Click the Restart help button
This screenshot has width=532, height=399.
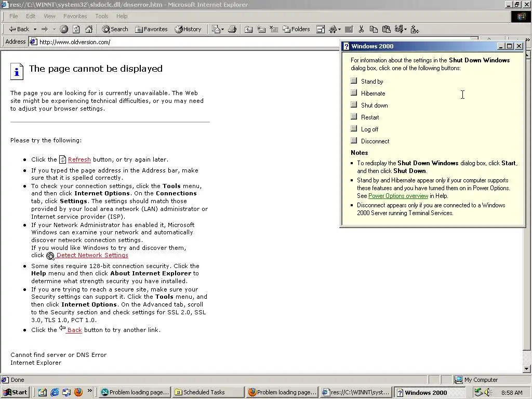pyautogui.click(x=354, y=116)
